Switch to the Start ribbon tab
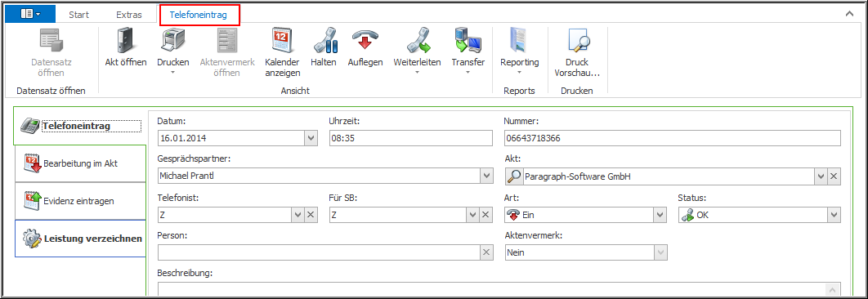Image resolution: width=868 pixels, height=299 pixels. click(78, 15)
